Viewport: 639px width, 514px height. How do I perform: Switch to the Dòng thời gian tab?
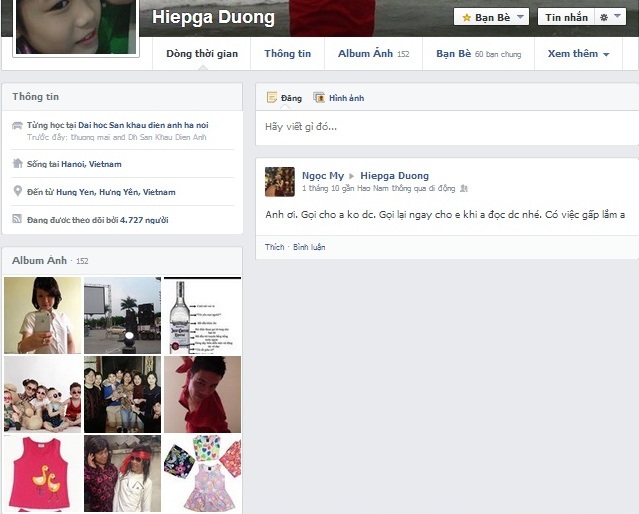(202, 54)
